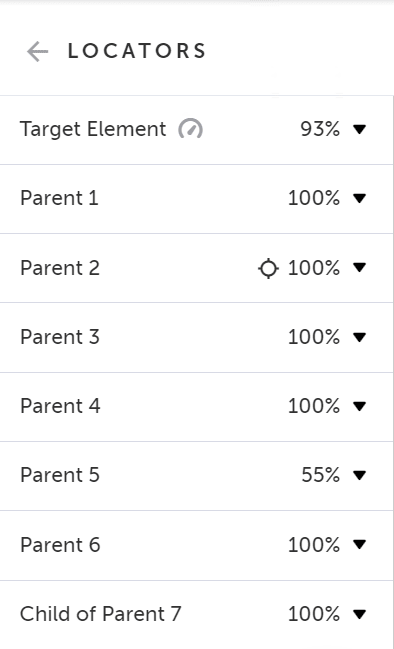Select the Parent 5 row label
394x649 pixels.
point(60,475)
